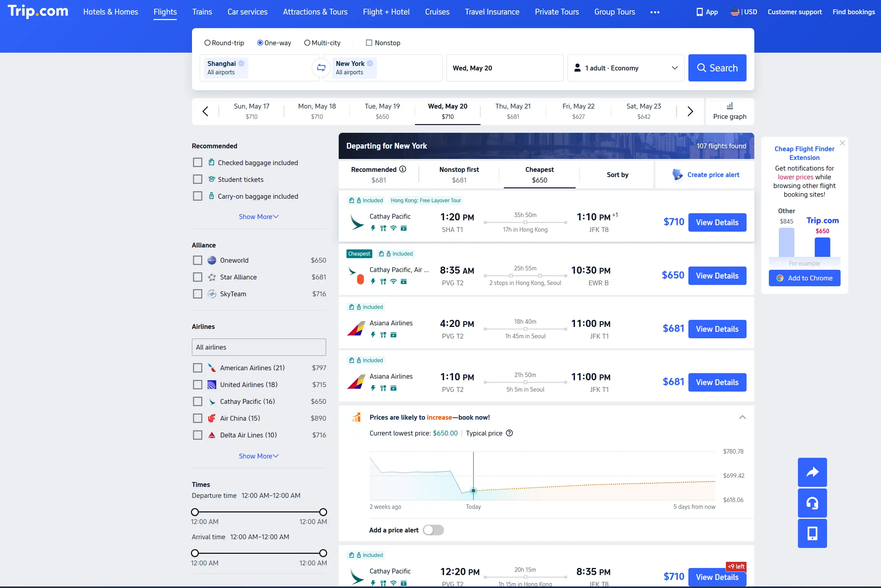Check the Nonstop checkbox

[x=369, y=43]
